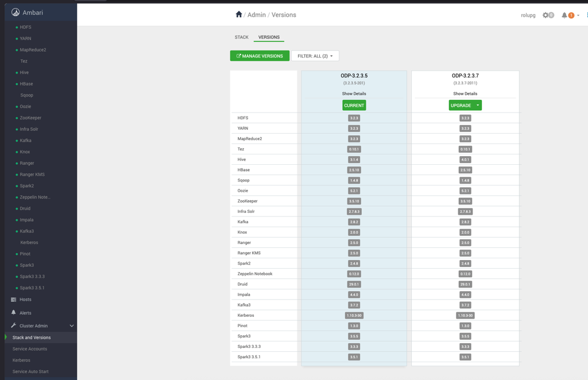Viewport: 588px width, 380px height.
Task: Open YARN service in sidebar
Action: (25, 38)
